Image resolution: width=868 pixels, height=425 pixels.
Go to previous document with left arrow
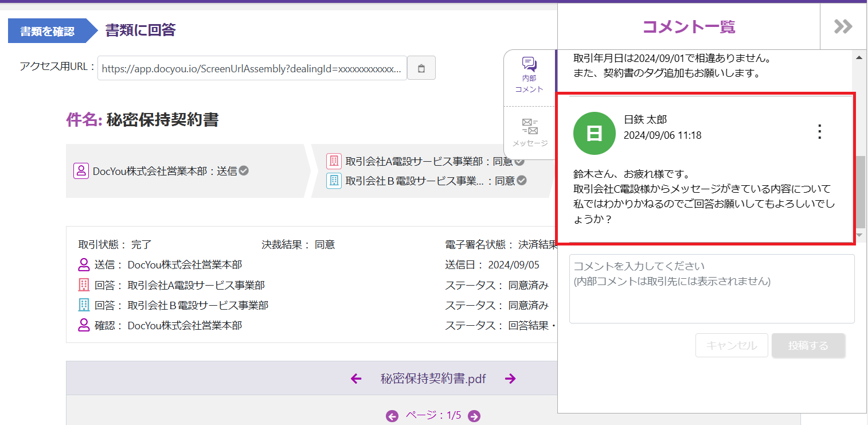356,379
